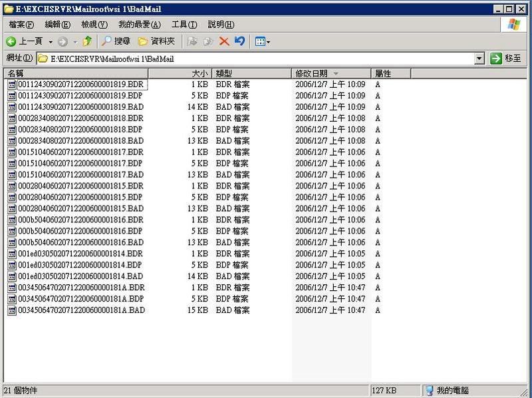The width and height of the screenshot is (532, 398).
Task: Toggle the Folders 資料夾 pane
Action: [x=157, y=41]
